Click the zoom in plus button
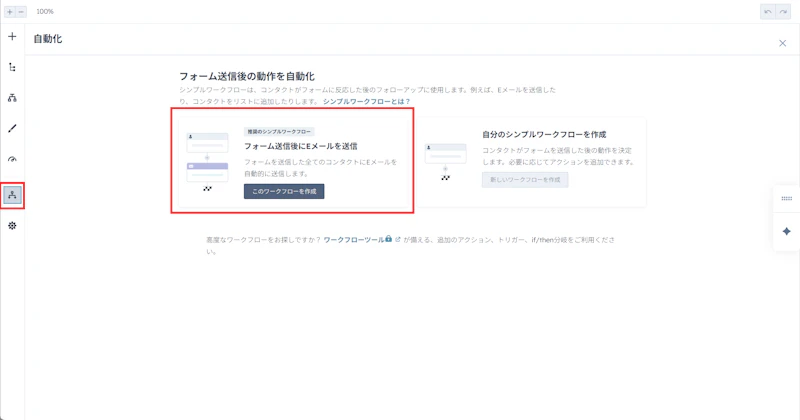The width and height of the screenshot is (800, 420). pyautogui.click(x=10, y=12)
